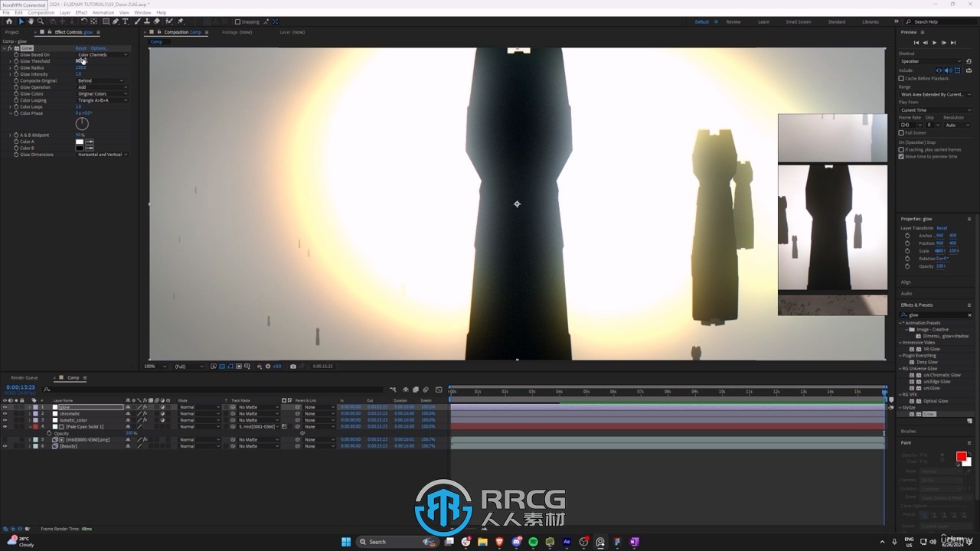
Task: Select the Rotation tool
Action: [x=83, y=21]
